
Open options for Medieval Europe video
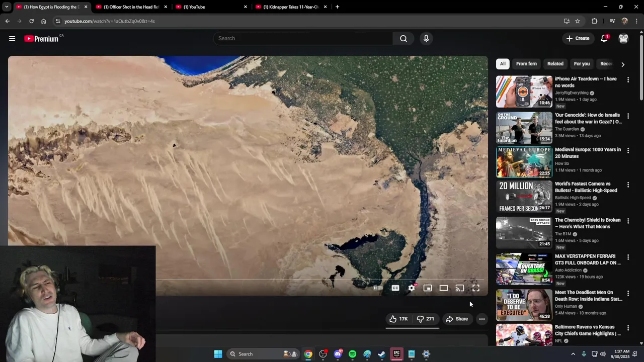[628, 150]
